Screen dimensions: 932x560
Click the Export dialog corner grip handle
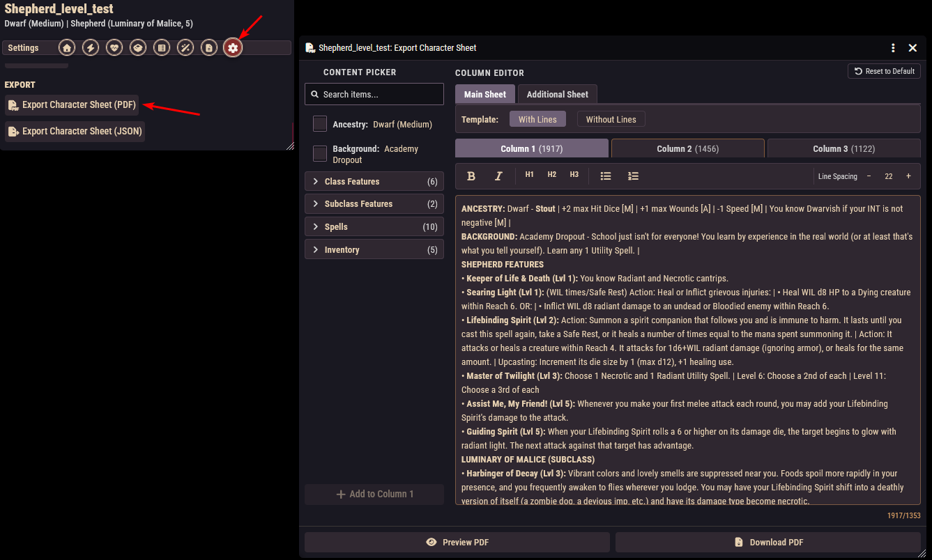922,553
